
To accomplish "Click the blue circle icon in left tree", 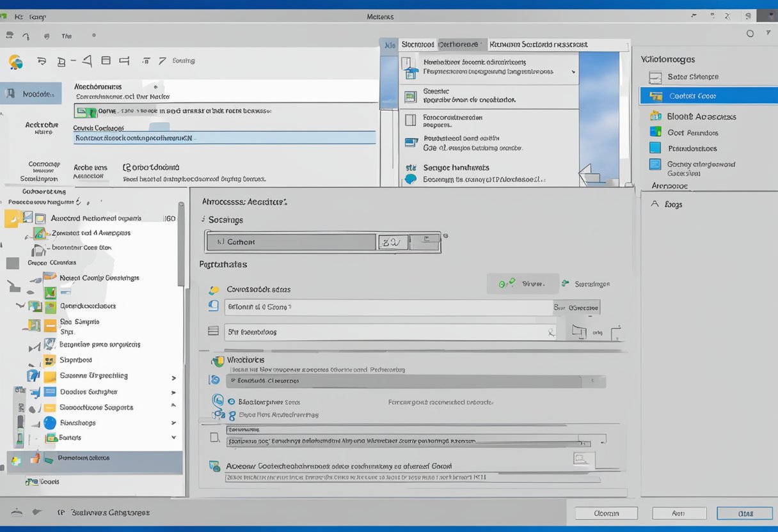I will point(50,423).
